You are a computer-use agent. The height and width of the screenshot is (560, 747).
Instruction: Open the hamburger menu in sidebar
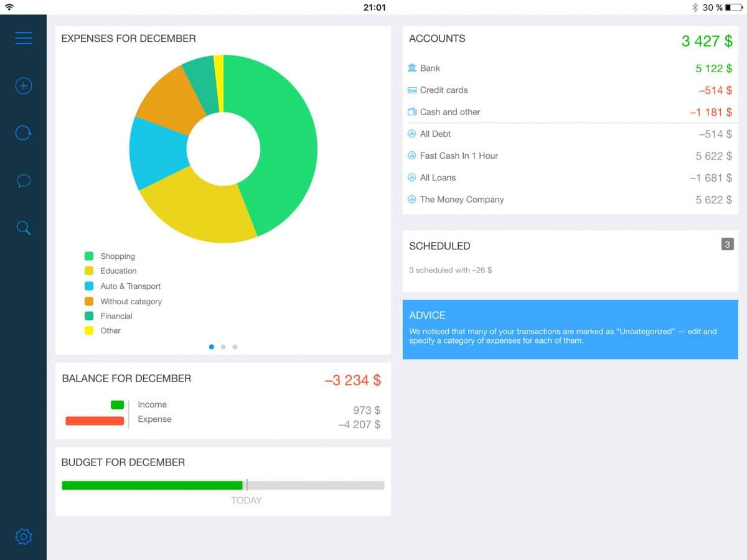point(23,39)
